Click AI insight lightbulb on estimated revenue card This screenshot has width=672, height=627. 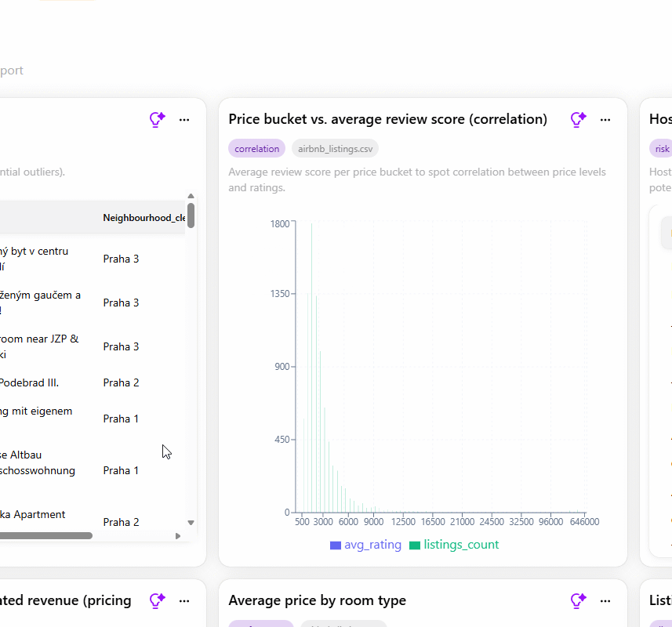tap(158, 601)
